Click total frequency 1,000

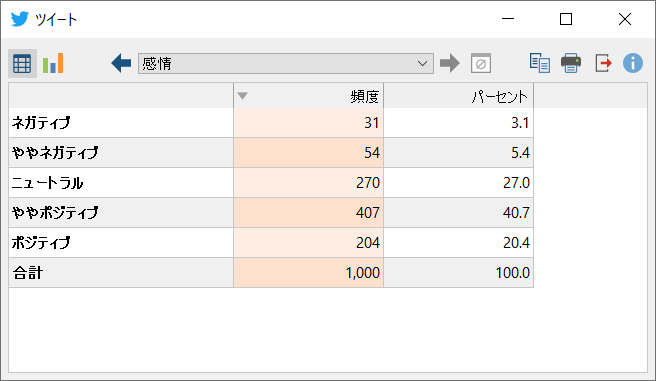363,273
